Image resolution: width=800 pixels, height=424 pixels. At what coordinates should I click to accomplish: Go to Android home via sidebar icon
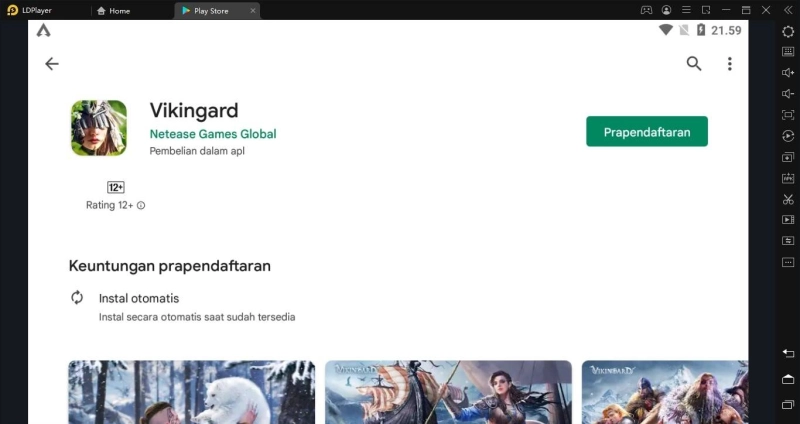788,379
